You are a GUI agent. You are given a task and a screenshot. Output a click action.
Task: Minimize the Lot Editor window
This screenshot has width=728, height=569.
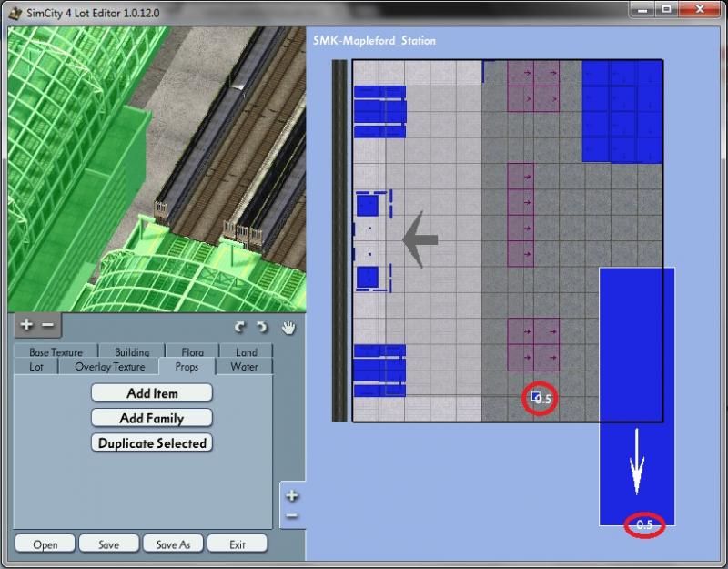coord(642,9)
